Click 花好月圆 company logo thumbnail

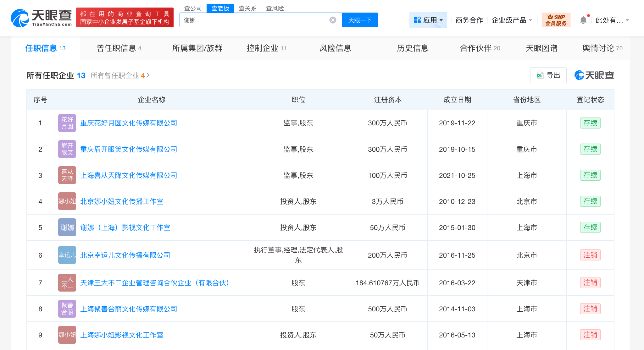coord(67,123)
